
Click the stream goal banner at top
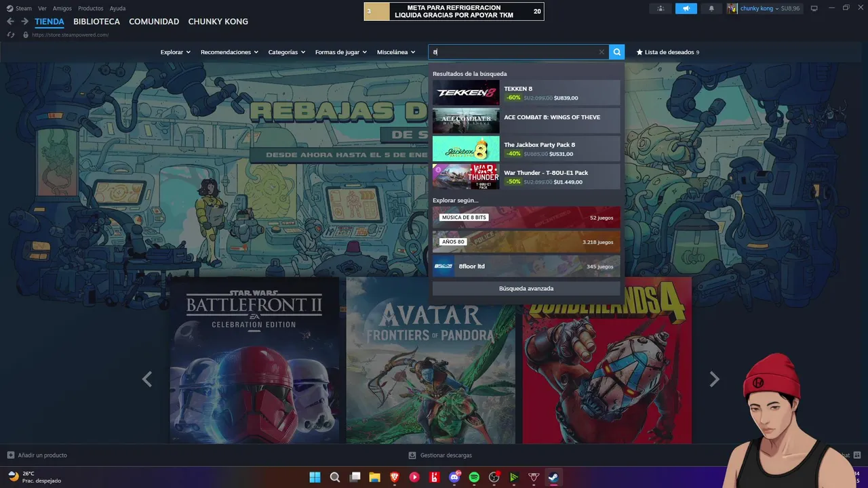454,12
